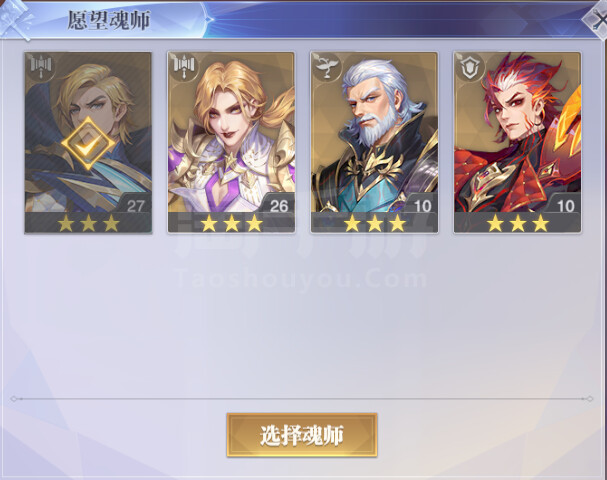607x480 pixels.
Task: Click the support lamp icon on white-bearded card
Action: [x=327, y=67]
